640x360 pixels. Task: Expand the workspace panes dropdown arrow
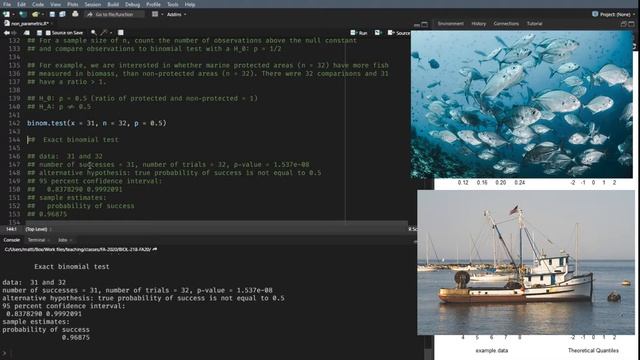click(x=162, y=14)
